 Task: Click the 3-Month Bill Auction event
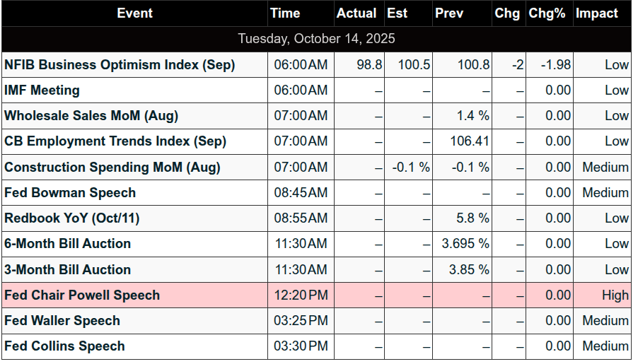(68, 270)
